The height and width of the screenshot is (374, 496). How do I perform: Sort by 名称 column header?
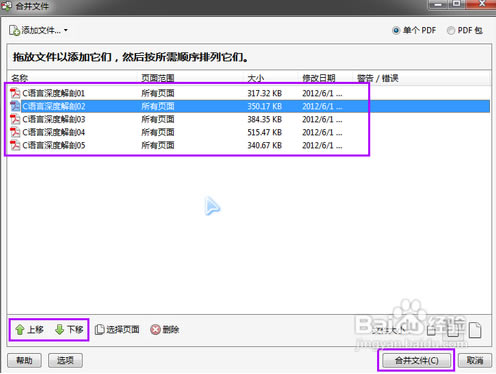click(19, 78)
